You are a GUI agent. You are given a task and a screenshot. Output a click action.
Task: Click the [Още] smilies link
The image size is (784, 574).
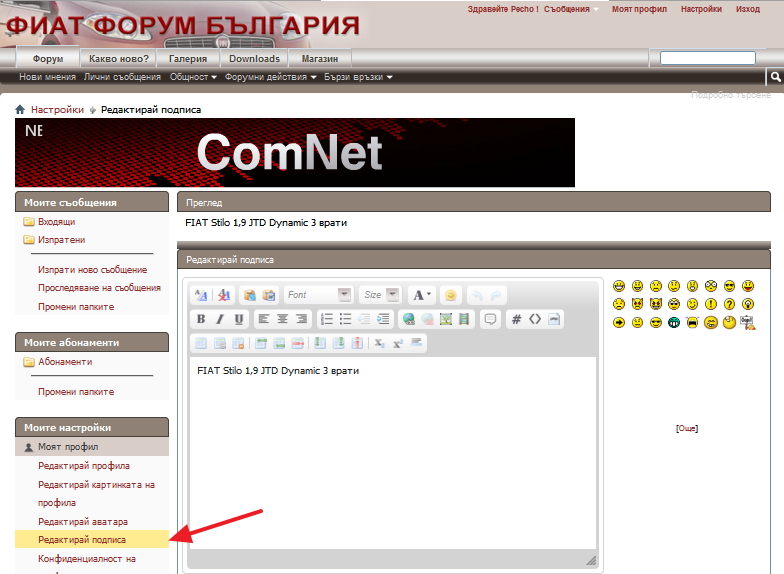point(687,428)
